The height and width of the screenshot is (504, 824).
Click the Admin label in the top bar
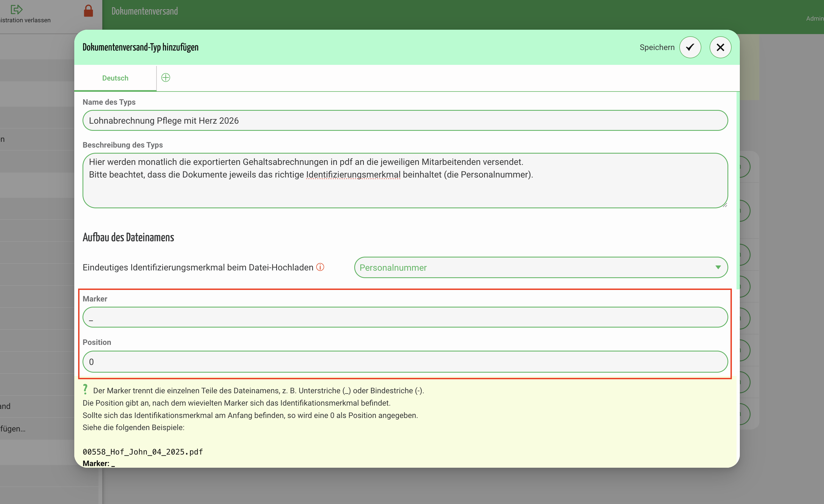815,18
